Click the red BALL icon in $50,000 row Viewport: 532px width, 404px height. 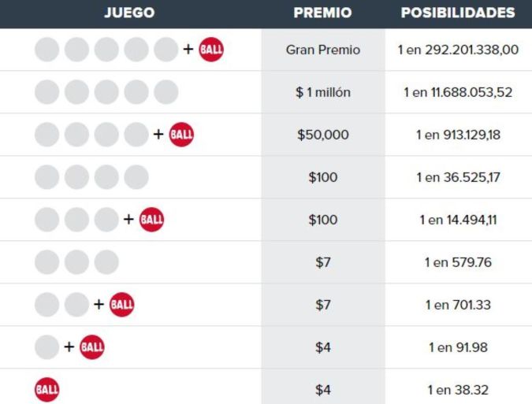point(181,135)
